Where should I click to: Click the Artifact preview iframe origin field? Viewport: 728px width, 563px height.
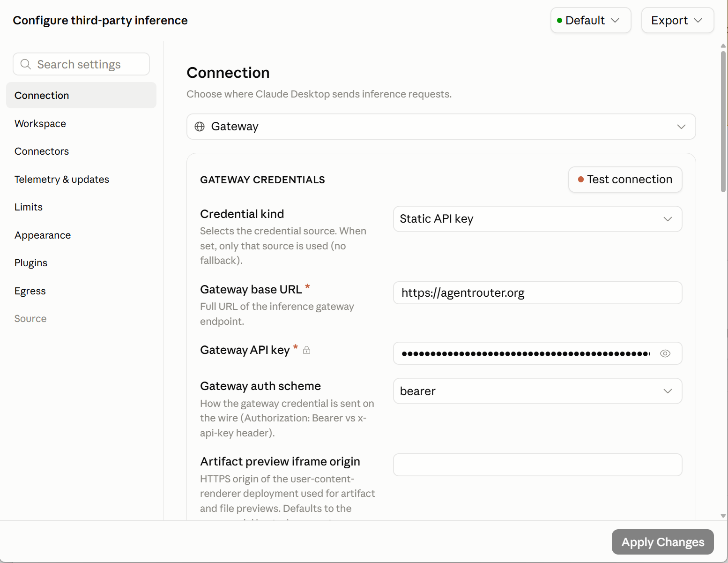coord(537,465)
